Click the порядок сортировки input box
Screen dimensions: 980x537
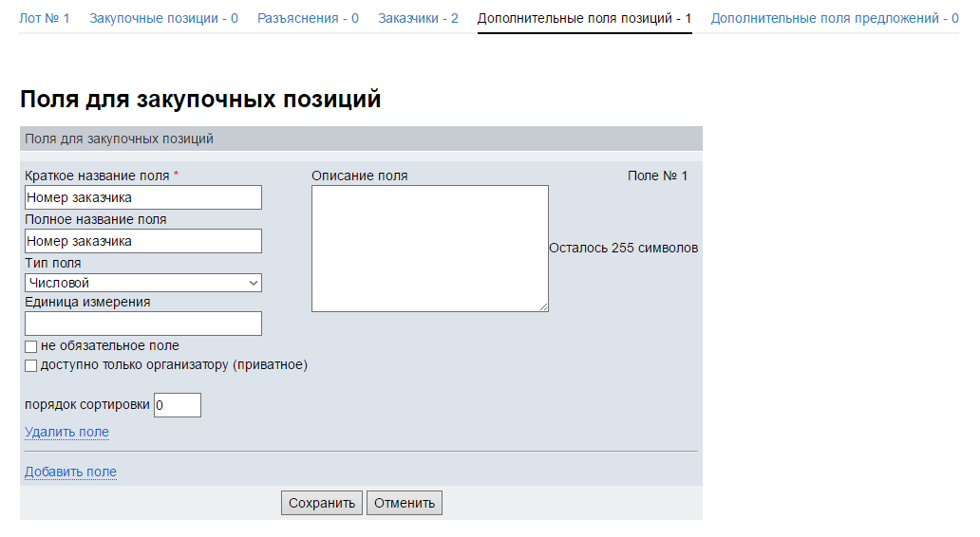(x=178, y=405)
